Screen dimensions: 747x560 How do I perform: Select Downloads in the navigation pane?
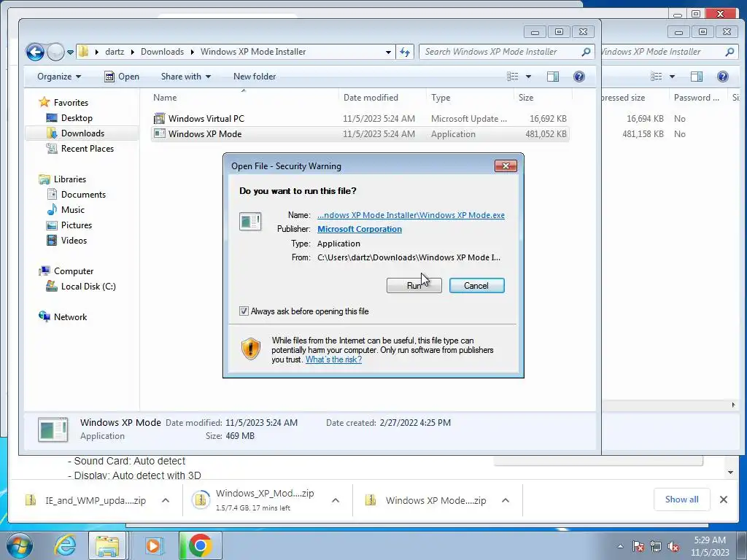(x=82, y=133)
